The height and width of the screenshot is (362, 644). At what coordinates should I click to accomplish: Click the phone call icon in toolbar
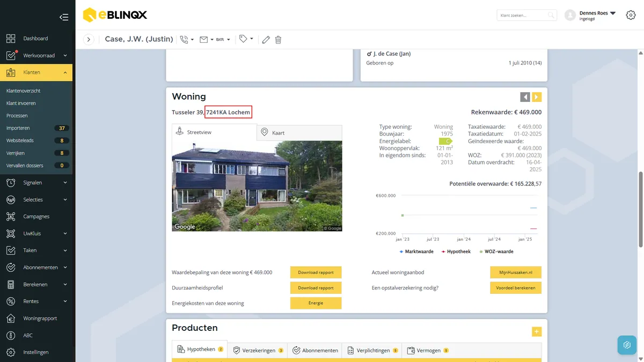(x=185, y=39)
